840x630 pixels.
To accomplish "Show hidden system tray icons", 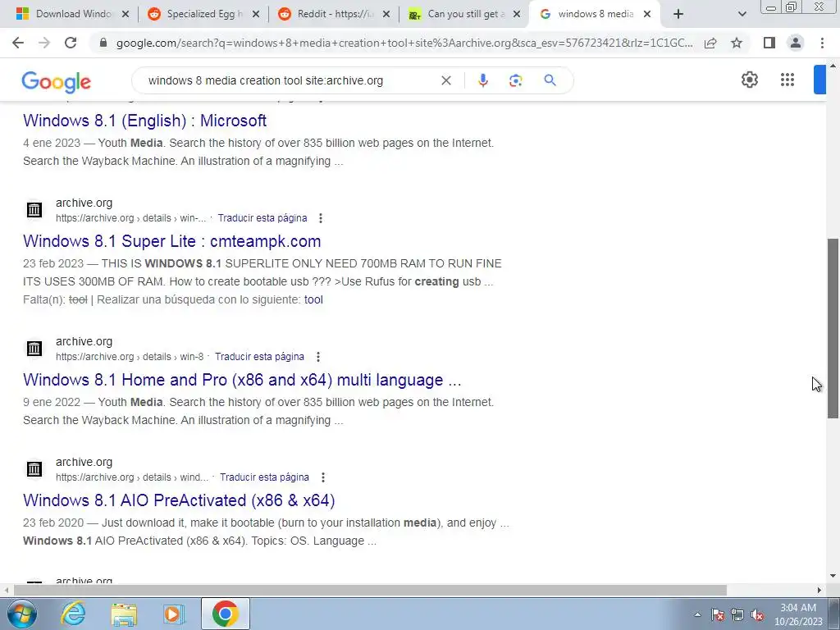I will click(x=697, y=614).
